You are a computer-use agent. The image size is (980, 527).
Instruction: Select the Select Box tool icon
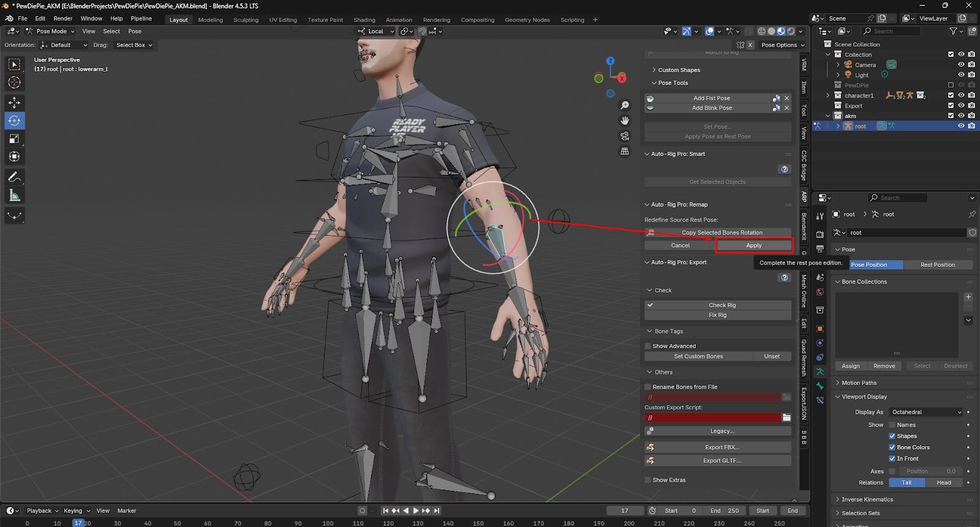15,64
